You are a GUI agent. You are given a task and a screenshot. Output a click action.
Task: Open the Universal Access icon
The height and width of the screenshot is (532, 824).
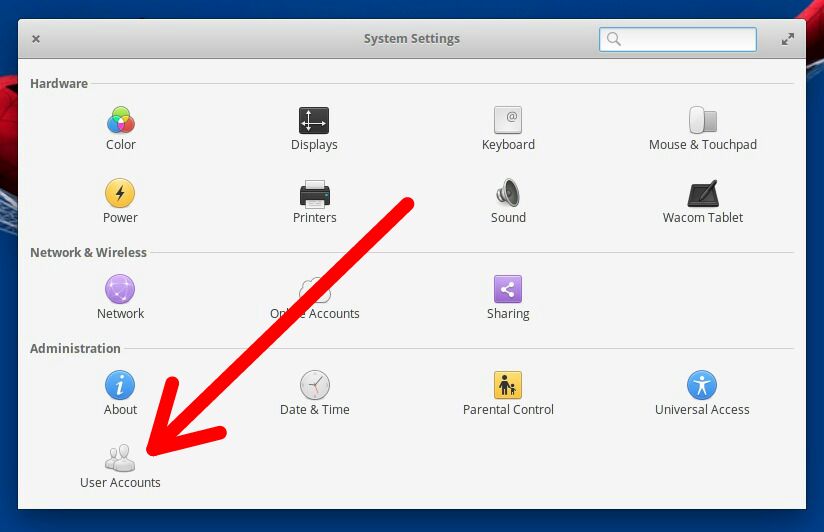702,385
